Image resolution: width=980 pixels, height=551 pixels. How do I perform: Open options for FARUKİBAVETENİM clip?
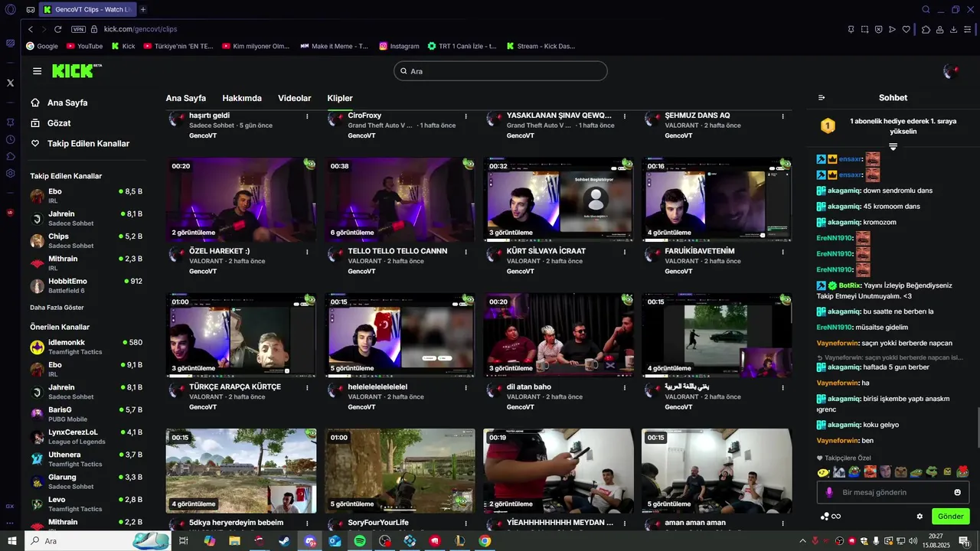(782, 251)
